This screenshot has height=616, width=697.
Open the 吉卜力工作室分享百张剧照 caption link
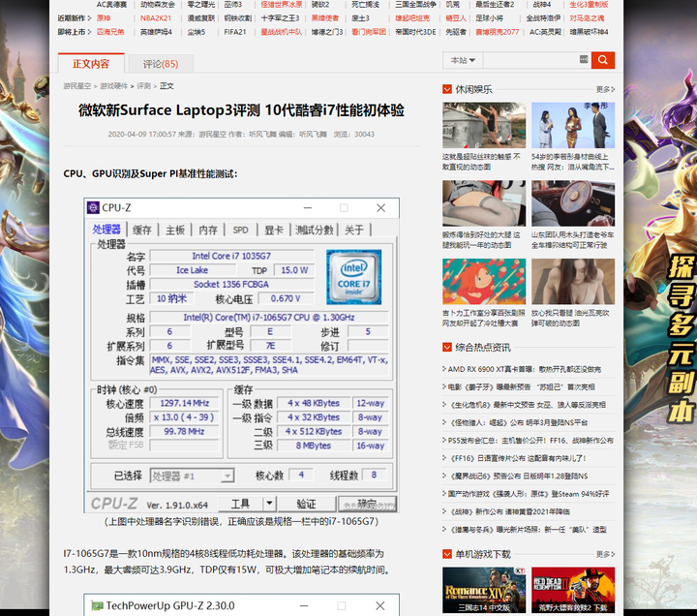tap(484, 318)
